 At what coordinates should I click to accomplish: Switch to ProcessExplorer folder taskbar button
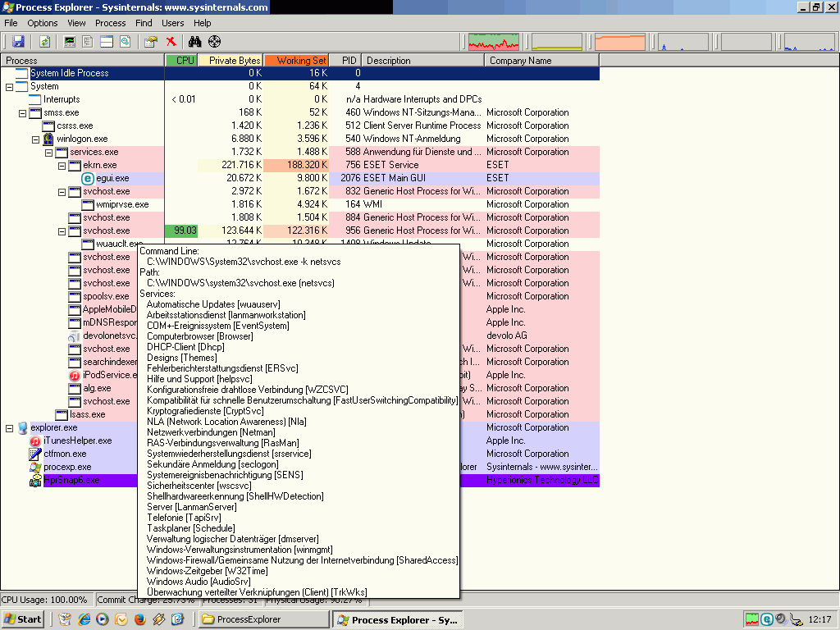click(264, 619)
